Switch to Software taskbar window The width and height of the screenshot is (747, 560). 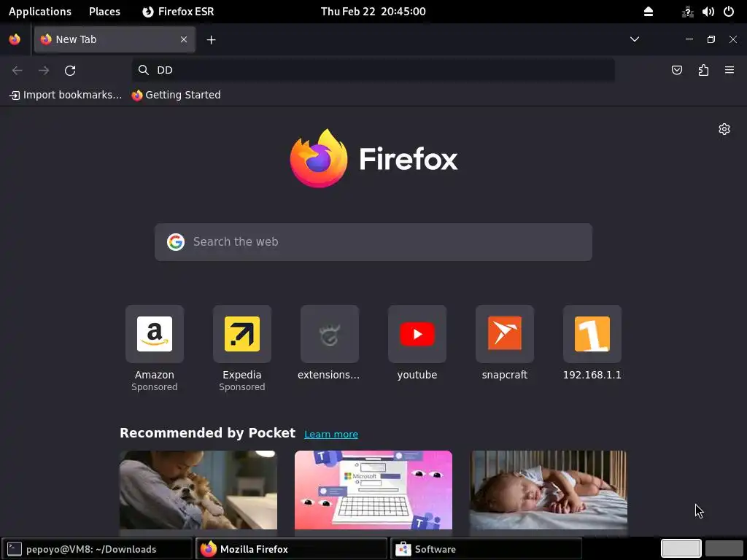point(486,549)
